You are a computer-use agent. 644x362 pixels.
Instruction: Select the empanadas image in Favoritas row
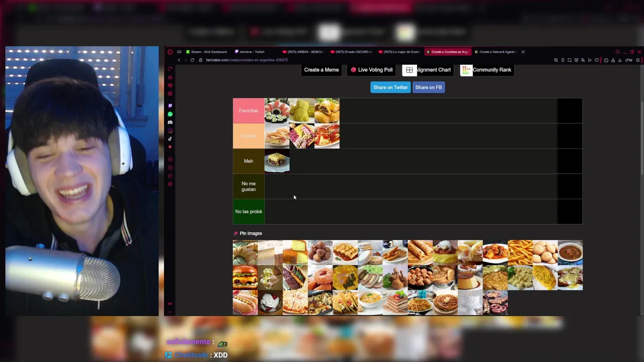[x=327, y=111]
